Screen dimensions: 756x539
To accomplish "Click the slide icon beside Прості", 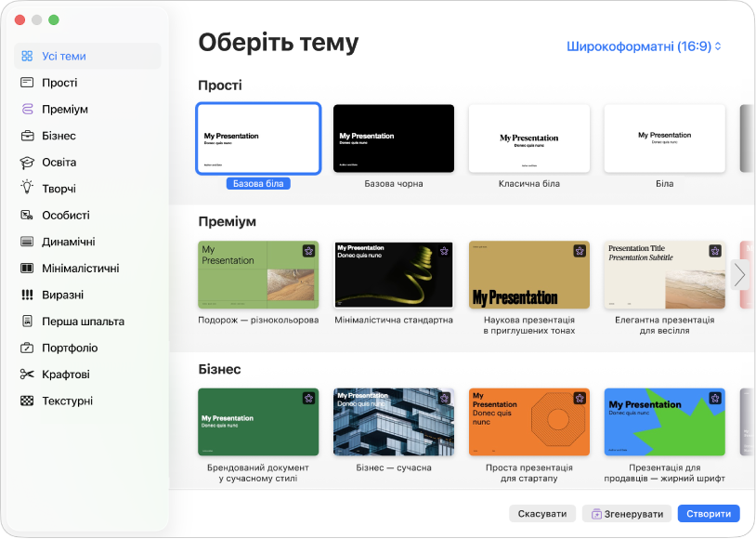I will 27,83.
